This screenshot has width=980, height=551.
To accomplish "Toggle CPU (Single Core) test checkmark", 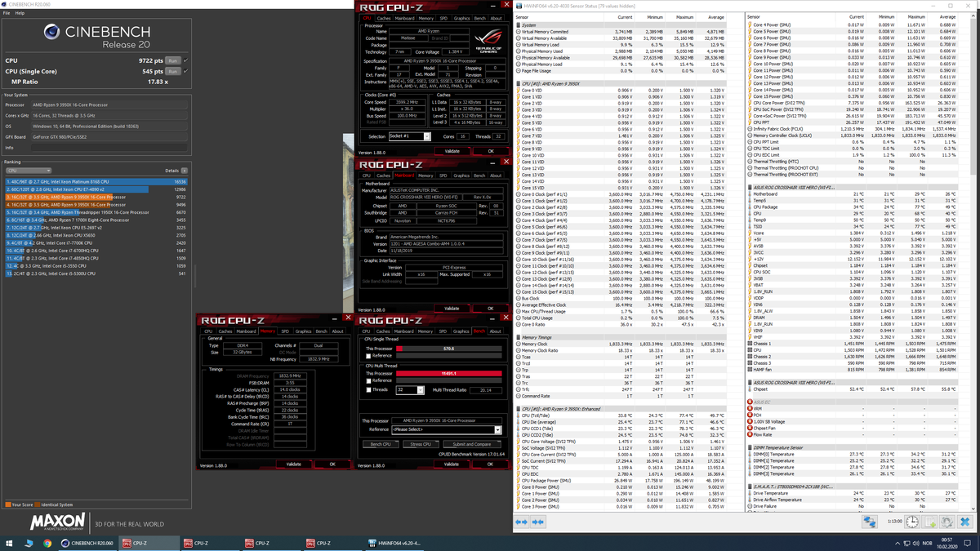I will (185, 71).
